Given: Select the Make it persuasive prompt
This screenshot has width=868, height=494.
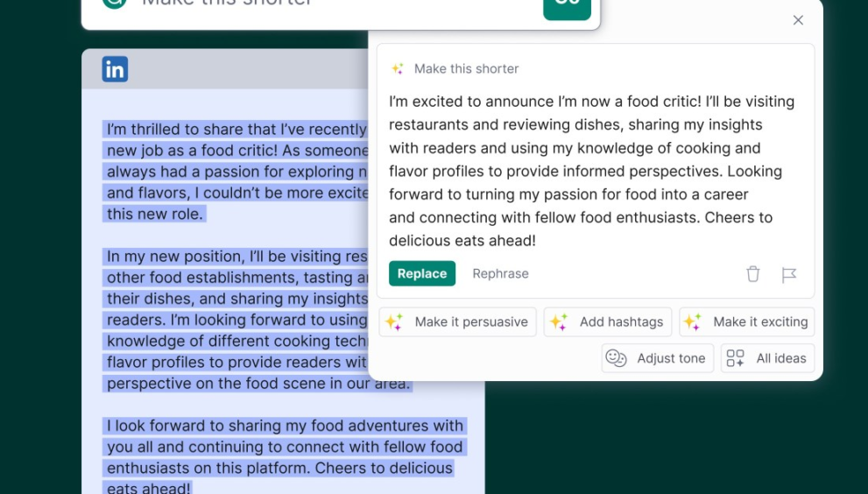Looking at the screenshot, I should pyautogui.click(x=458, y=321).
